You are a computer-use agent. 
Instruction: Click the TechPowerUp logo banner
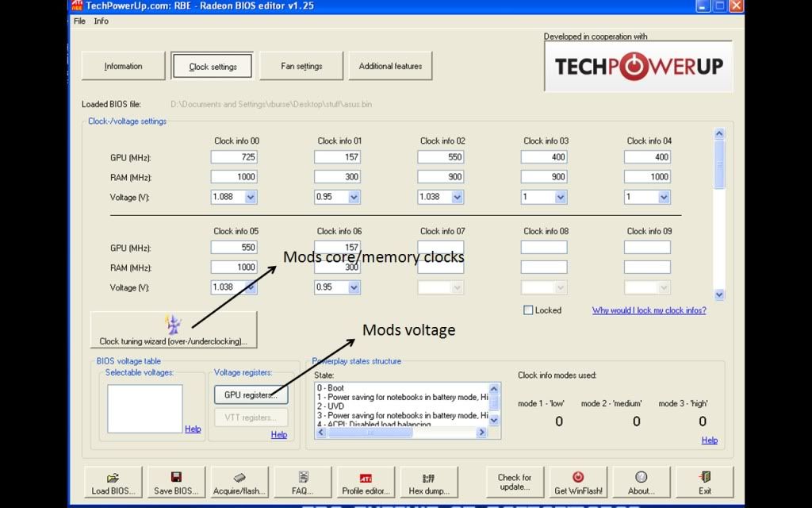(x=638, y=67)
